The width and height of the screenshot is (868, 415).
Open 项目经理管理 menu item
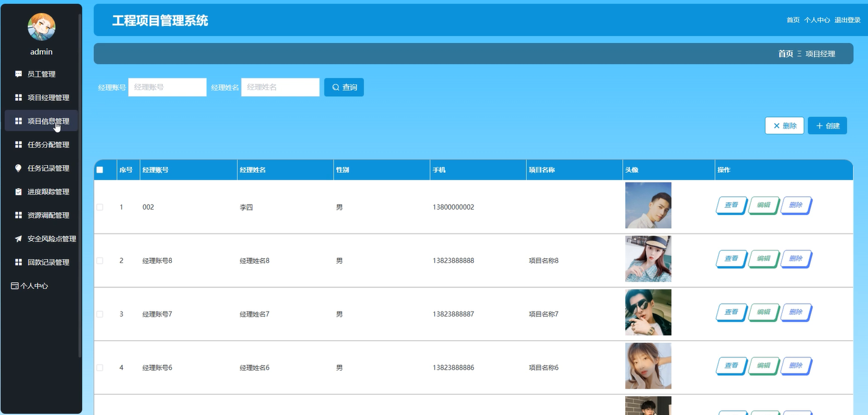pyautogui.click(x=41, y=98)
